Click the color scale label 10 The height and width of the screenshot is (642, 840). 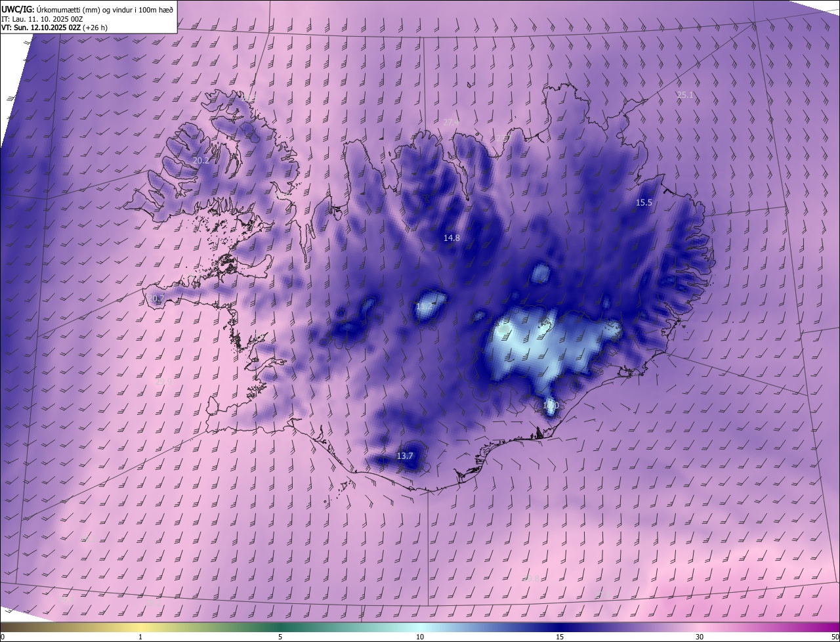420,637
